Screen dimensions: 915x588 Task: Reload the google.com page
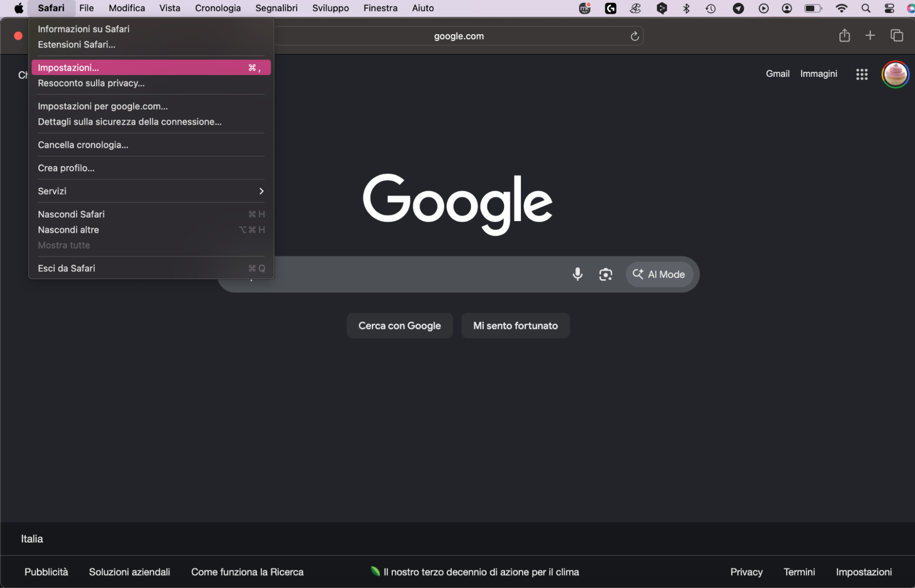tap(634, 36)
